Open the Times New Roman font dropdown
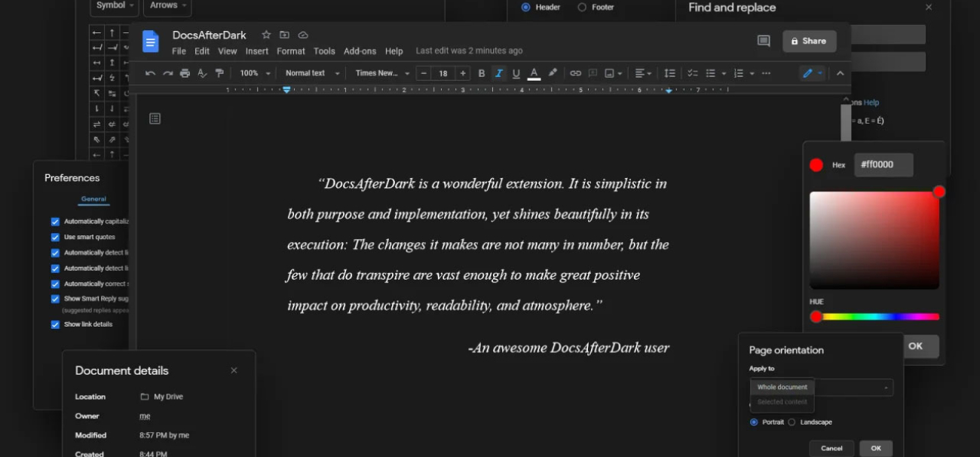Viewport: 980px width, 457px height. (x=382, y=73)
